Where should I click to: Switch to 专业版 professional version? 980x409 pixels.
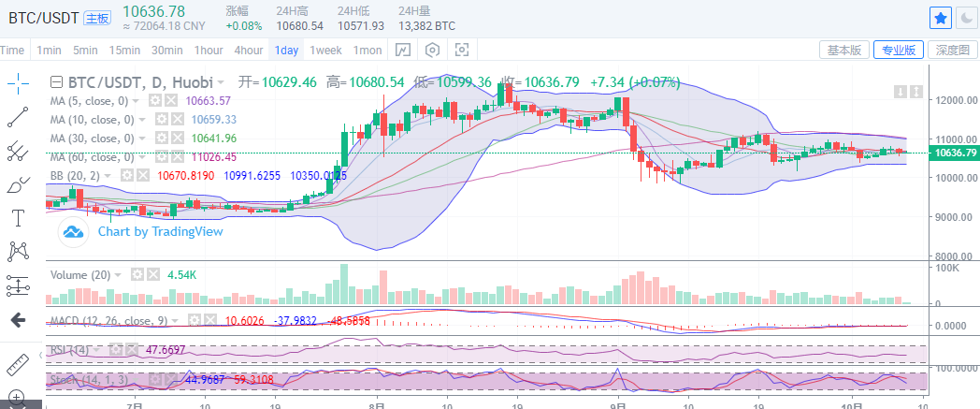pyautogui.click(x=898, y=50)
